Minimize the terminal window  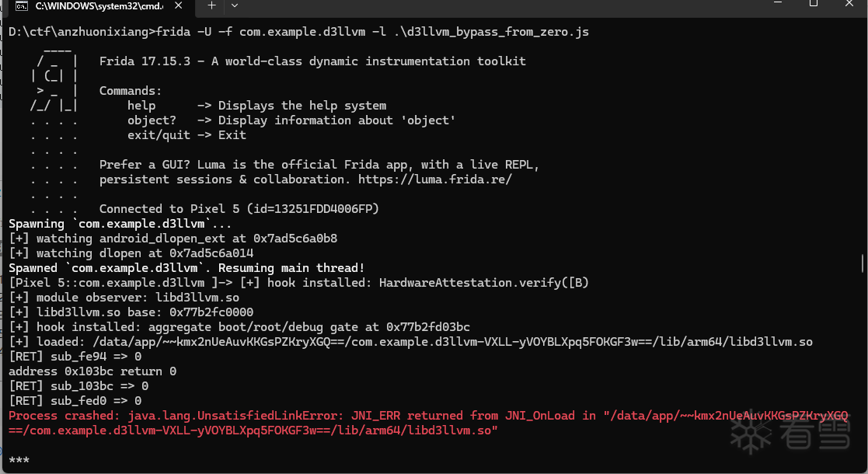(778, 3)
